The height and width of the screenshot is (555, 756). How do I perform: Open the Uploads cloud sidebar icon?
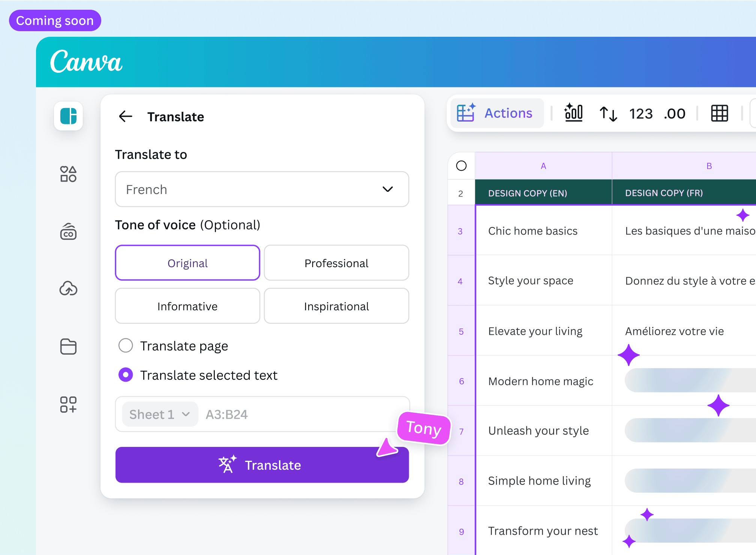coord(68,289)
